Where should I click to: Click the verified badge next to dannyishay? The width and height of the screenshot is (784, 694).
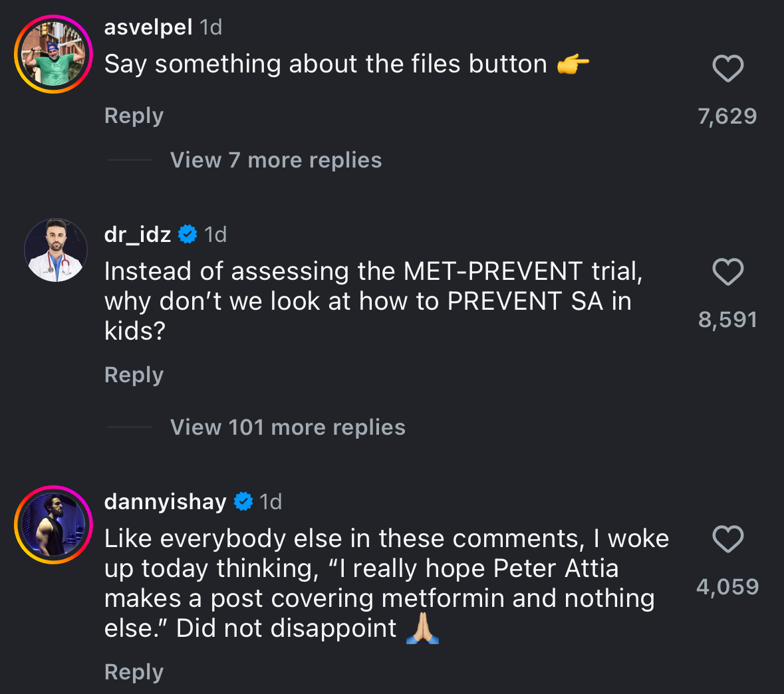pyautogui.click(x=244, y=501)
